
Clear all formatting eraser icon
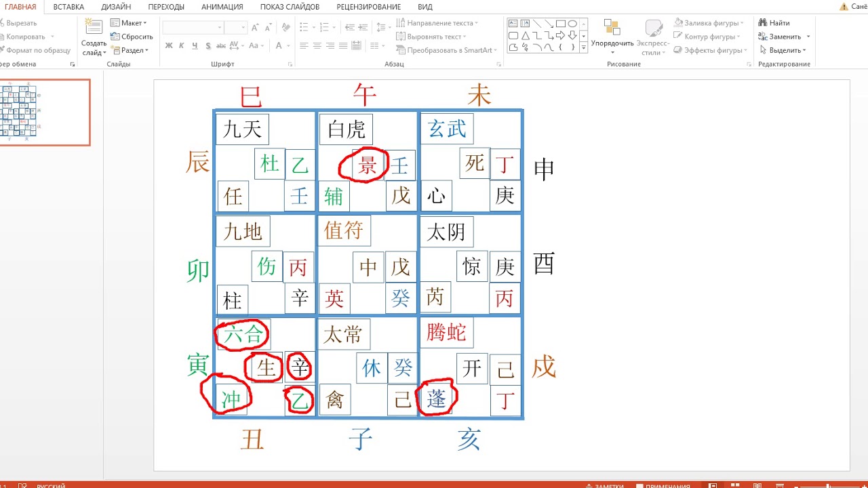tap(285, 28)
